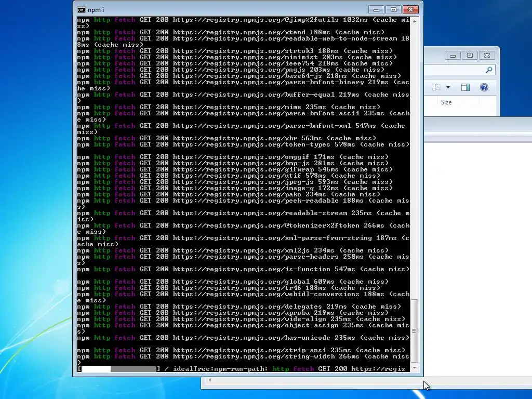This screenshot has height=399, width=532.
Task: Click the bmp-js 281ms fetch line
Action: coord(233,163)
